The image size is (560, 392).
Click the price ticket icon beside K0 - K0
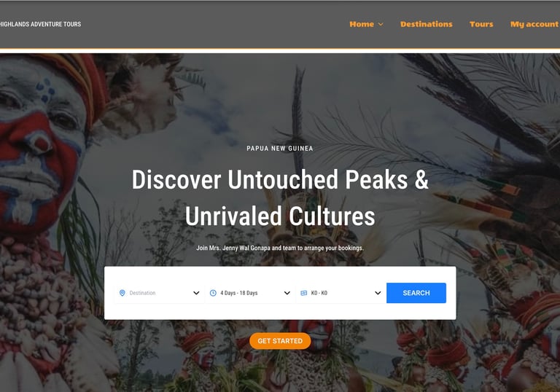tap(303, 293)
